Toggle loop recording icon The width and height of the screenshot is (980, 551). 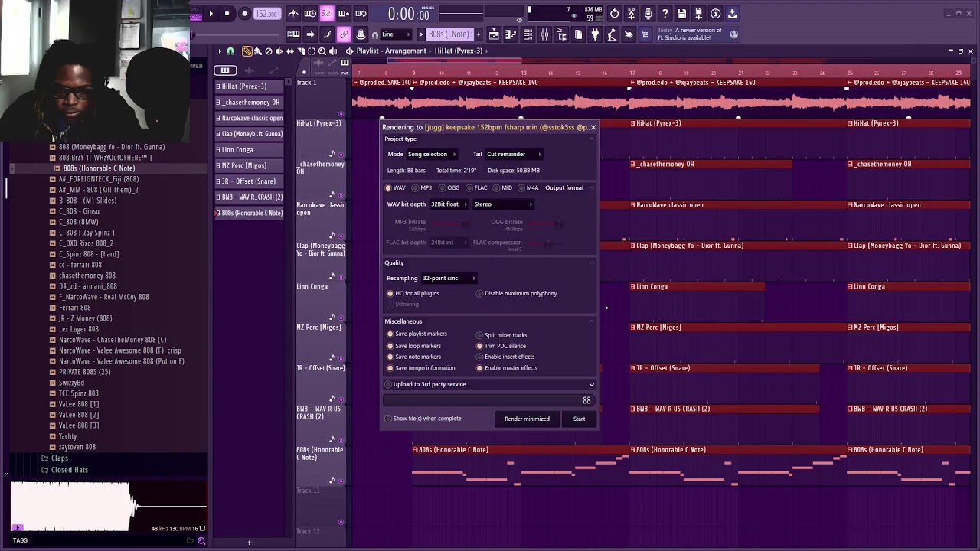coord(361,14)
